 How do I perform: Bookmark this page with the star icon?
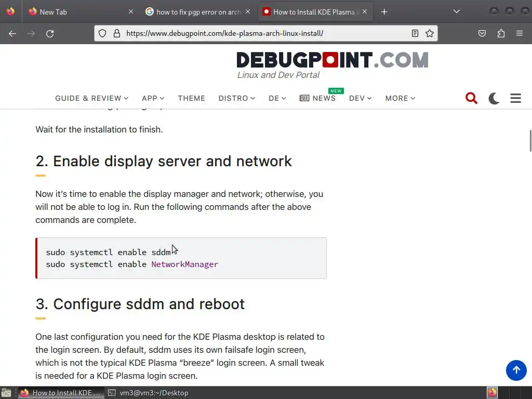click(x=430, y=33)
